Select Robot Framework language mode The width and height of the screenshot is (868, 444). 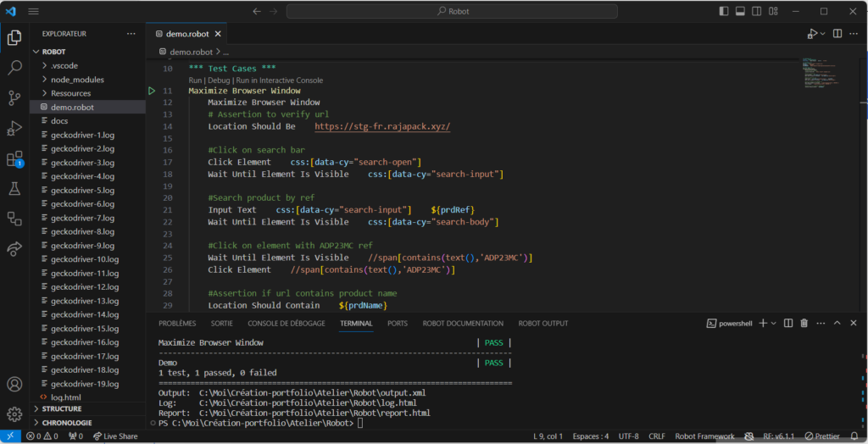[704, 436]
